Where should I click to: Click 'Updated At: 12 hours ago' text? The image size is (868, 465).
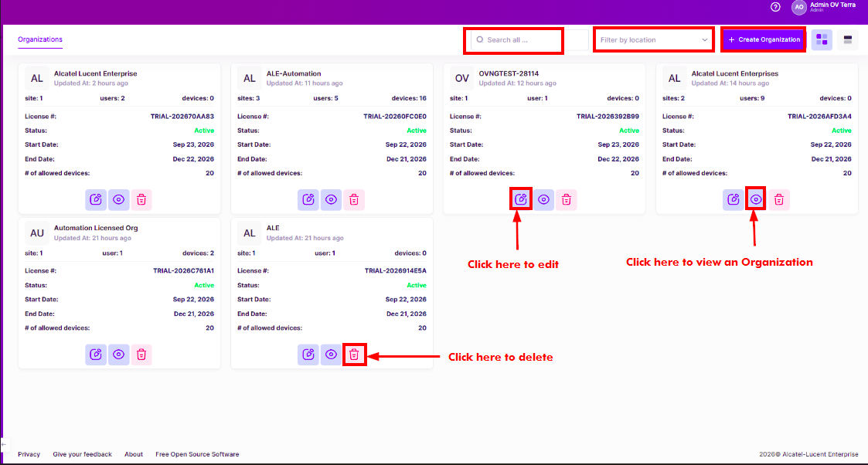point(517,83)
